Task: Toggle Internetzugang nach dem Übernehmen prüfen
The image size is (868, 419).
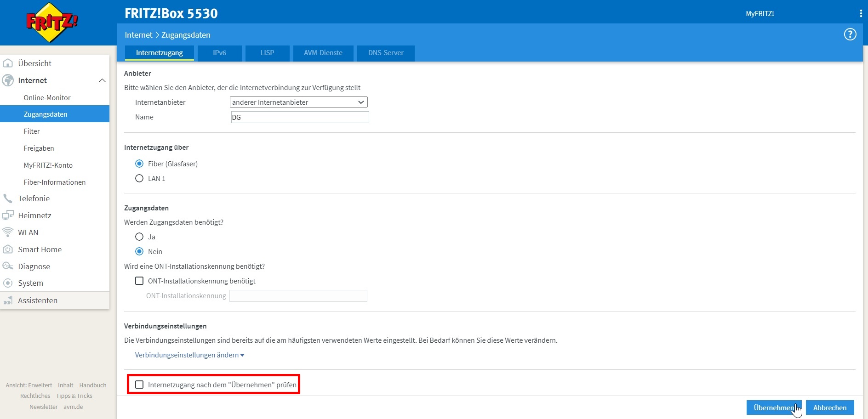Action: 139,385
